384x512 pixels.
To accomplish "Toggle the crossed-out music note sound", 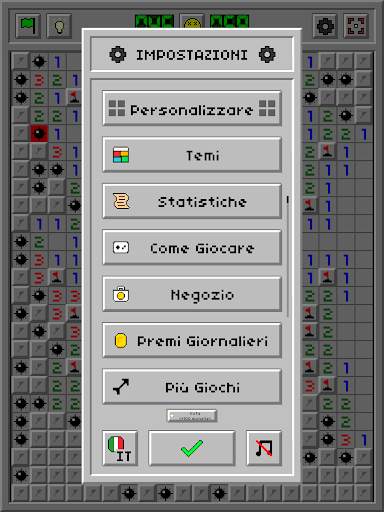I will (x=264, y=448).
